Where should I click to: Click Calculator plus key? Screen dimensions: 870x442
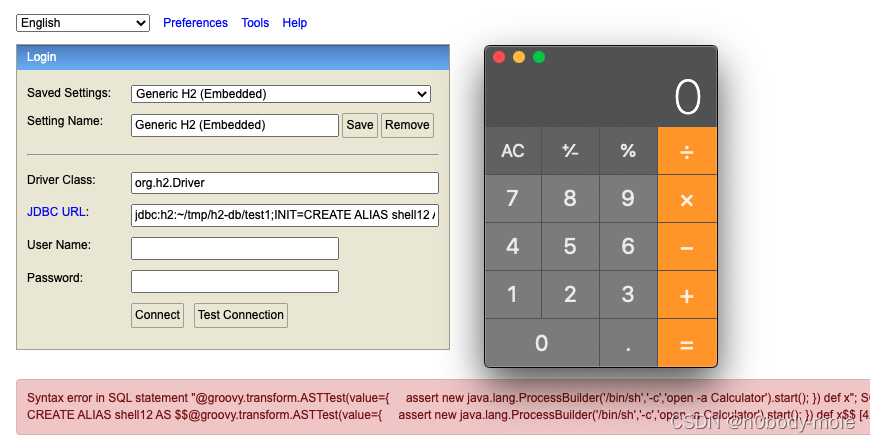click(x=687, y=295)
